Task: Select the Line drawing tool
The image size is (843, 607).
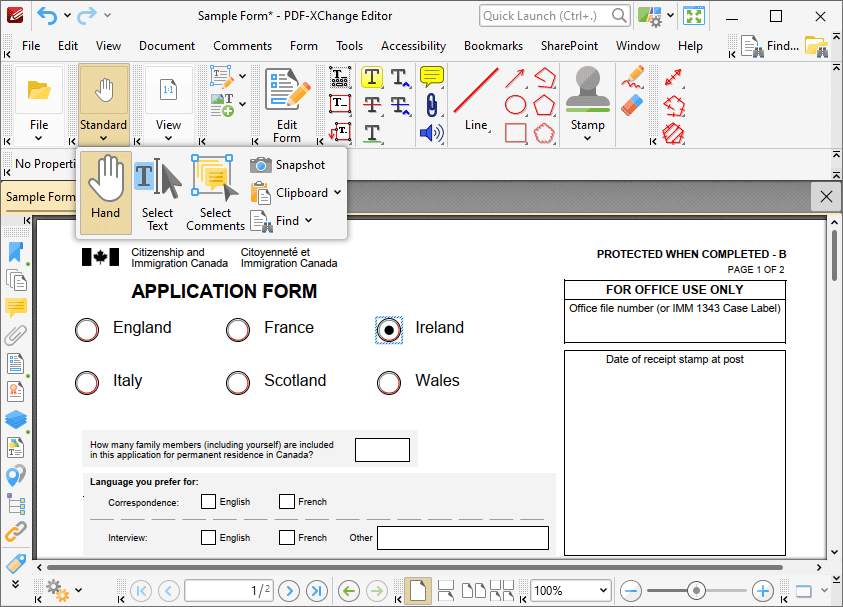Action: point(476,100)
